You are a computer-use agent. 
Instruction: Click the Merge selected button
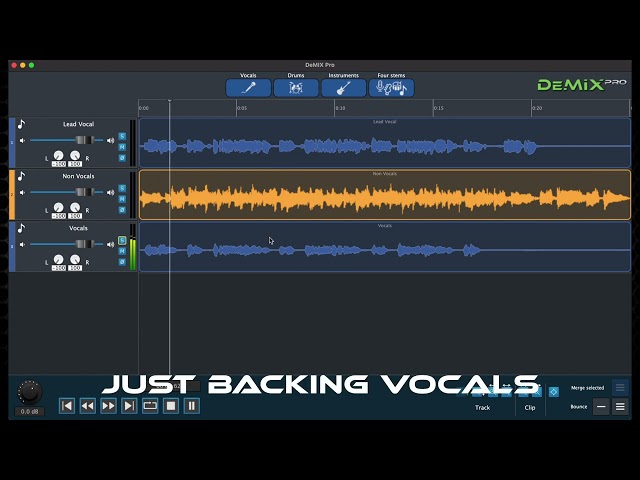620,388
